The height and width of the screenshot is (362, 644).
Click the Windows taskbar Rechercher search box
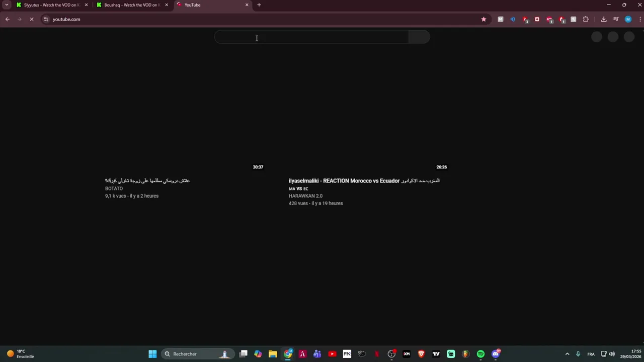(198, 354)
